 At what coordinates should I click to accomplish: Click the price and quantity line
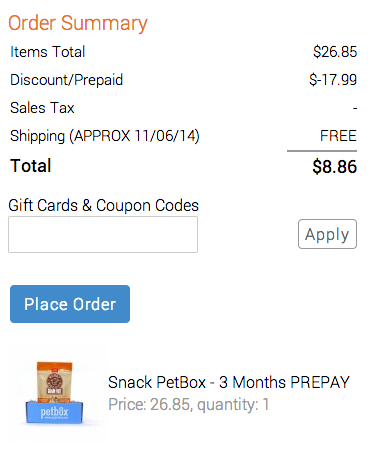189,405
